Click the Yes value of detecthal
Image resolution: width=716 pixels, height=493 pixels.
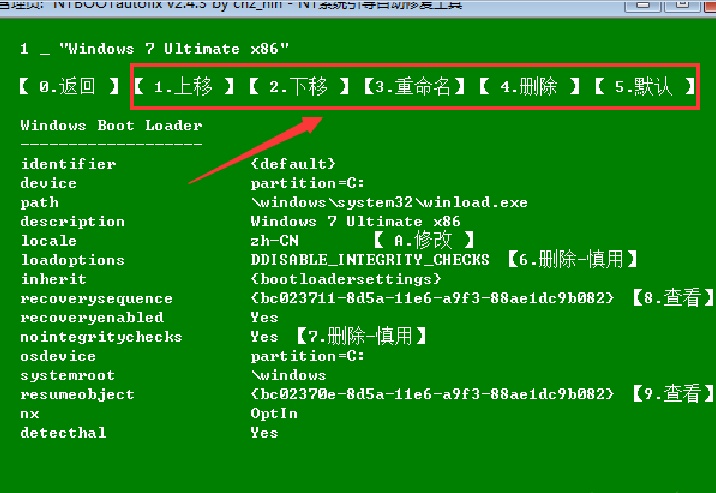pos(264,432)
